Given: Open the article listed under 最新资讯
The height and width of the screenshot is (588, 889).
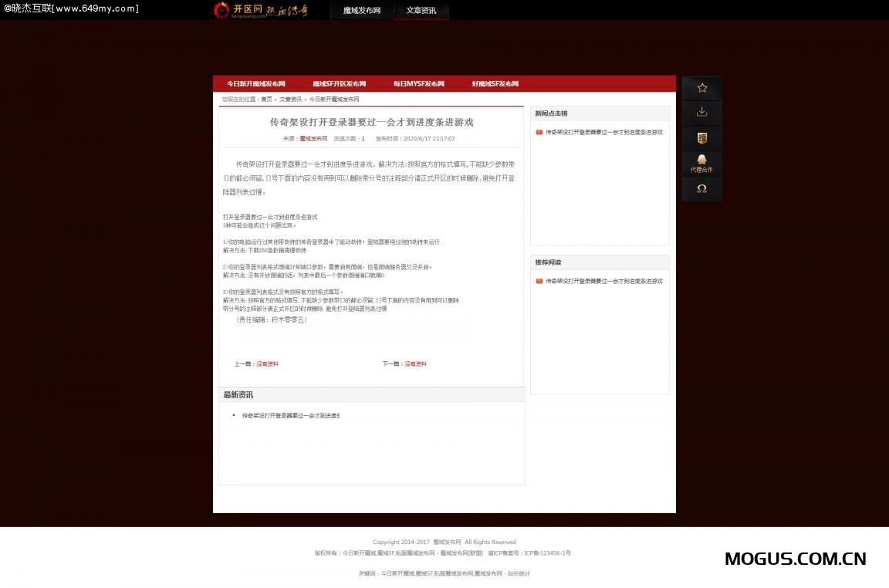Looking at the screenshot, I should [x=291, y=415].
